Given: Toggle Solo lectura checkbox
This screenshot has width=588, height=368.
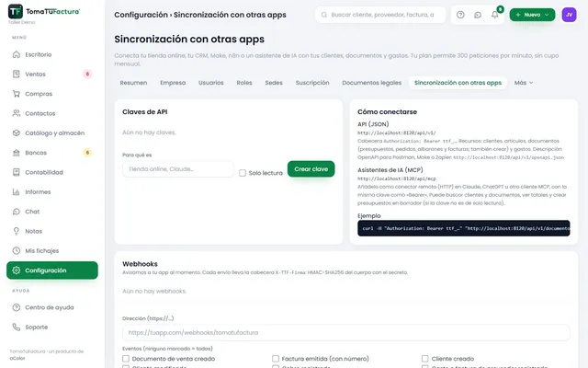Looking at the screenshot, I should [243, 173].
